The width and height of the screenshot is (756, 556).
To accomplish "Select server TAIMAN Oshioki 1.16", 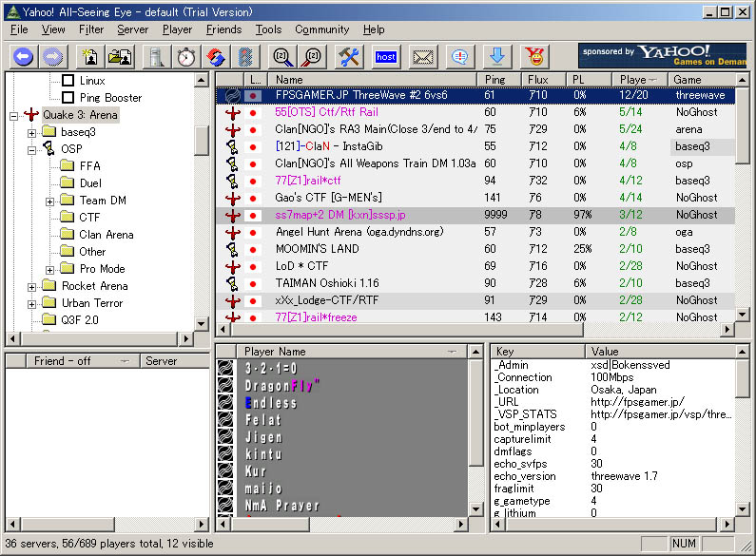I will (475, 283).
